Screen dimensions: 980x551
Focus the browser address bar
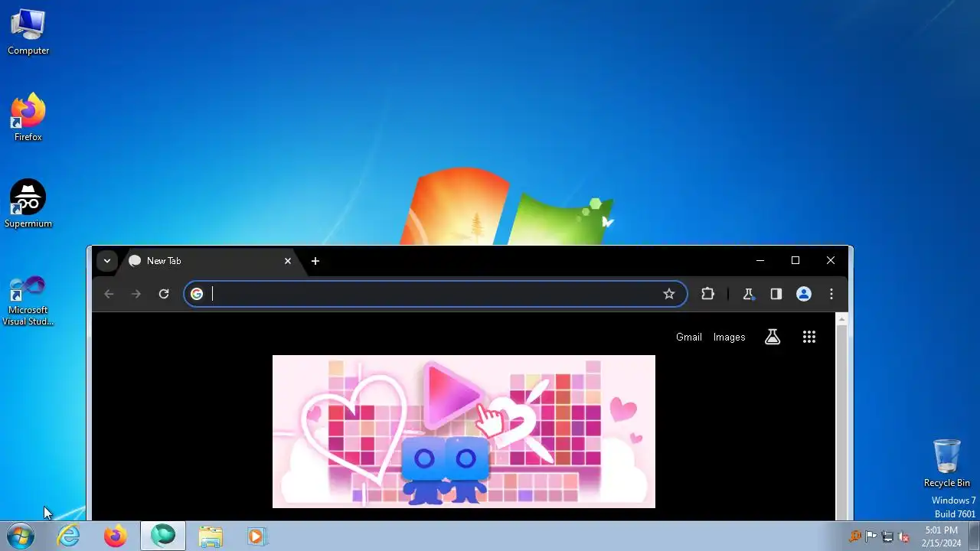[435, 294]
